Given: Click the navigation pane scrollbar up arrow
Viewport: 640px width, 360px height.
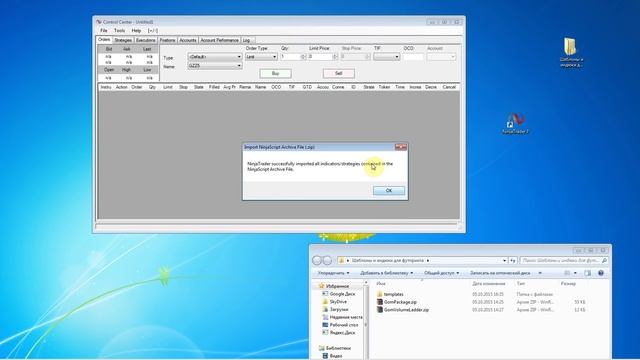Looking at the screenshot, I should (365, 282).
